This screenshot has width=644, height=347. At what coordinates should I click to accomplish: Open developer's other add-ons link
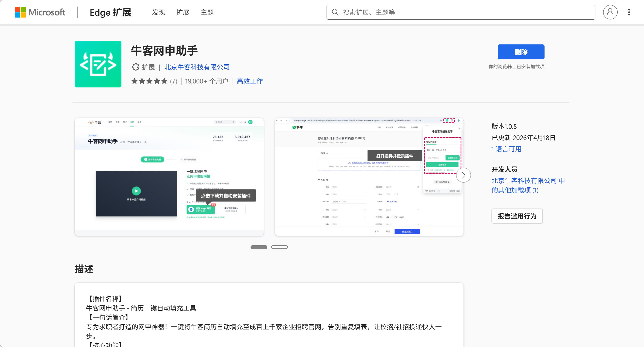tap(528, 185)
